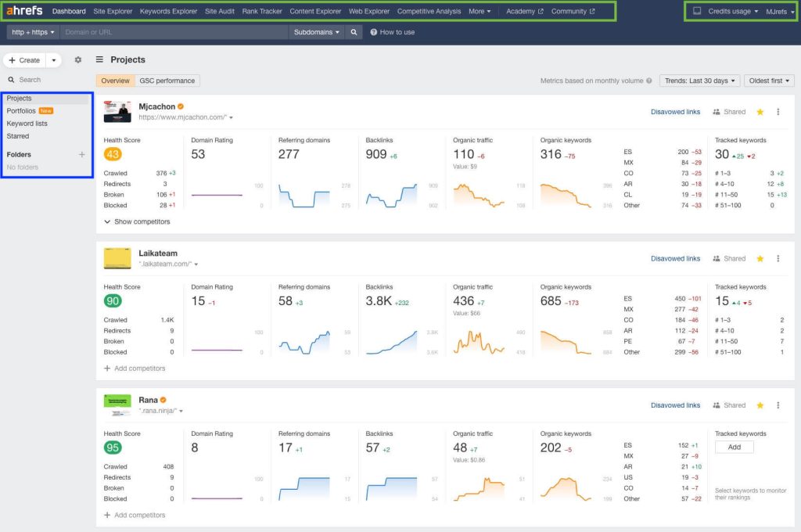
Task: Switch to the GSC performance tab
Action: [167, 81]
